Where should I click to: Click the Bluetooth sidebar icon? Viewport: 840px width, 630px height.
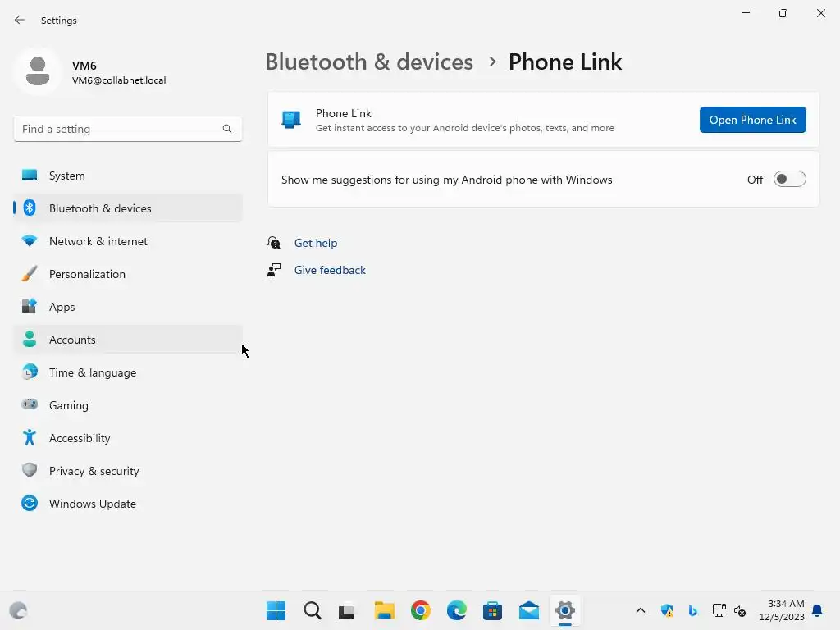pyautogui.click(x=30, y=208)
